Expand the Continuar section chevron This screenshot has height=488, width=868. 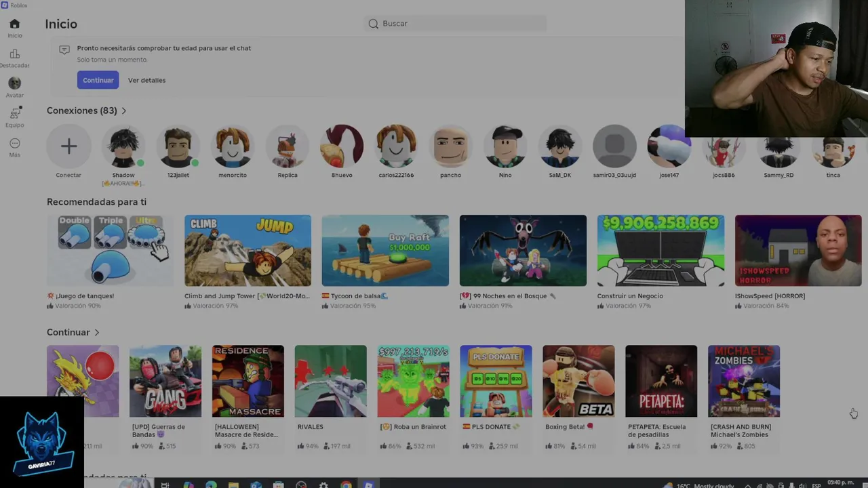click(97, 332)
